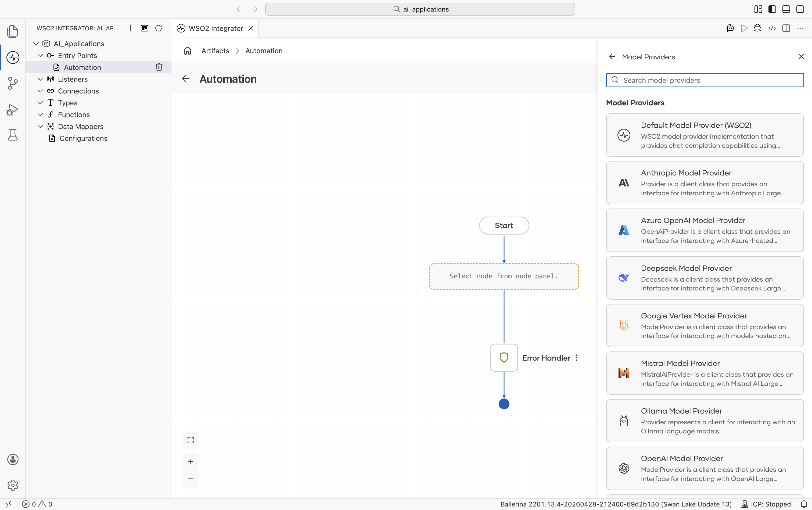Viewport: 812px width, 510px height.
Task: Click the plus icon in WSO2 Integrator header
Action: tap(130, 28)
